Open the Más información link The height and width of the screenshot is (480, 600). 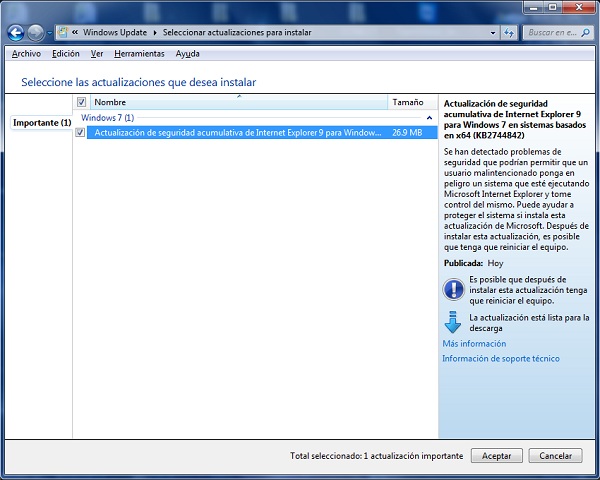tap(474, 344)
